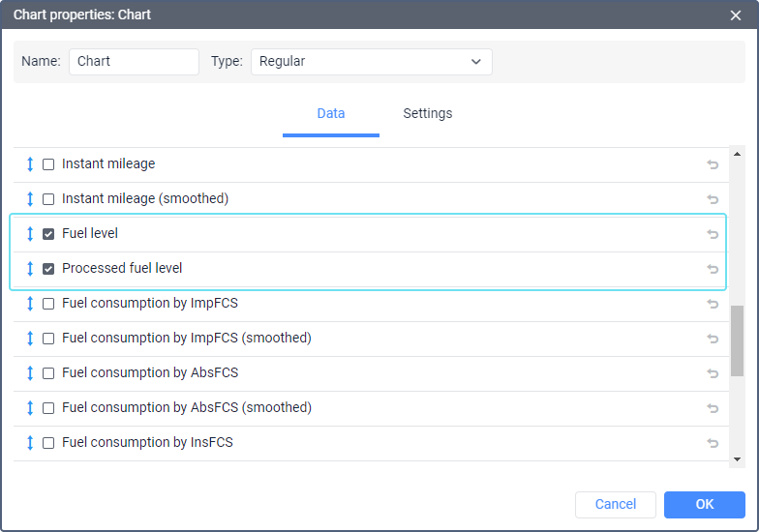This screenshot has height=532, width=759.
Task: Enable the Instant mileage checkbox
Action: point(48,164)
